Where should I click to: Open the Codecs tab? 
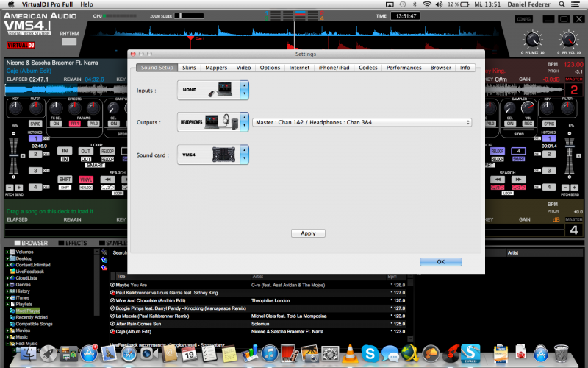pos(368,68)
